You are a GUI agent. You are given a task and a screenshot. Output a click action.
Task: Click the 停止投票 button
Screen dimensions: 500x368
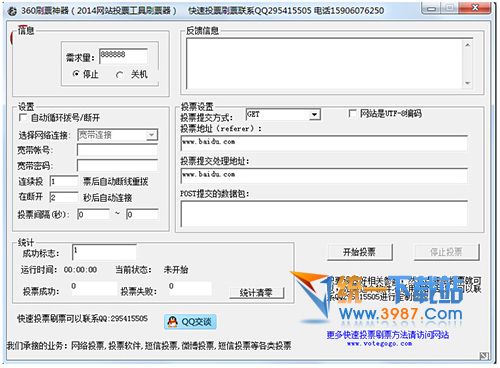coord(446,252)
